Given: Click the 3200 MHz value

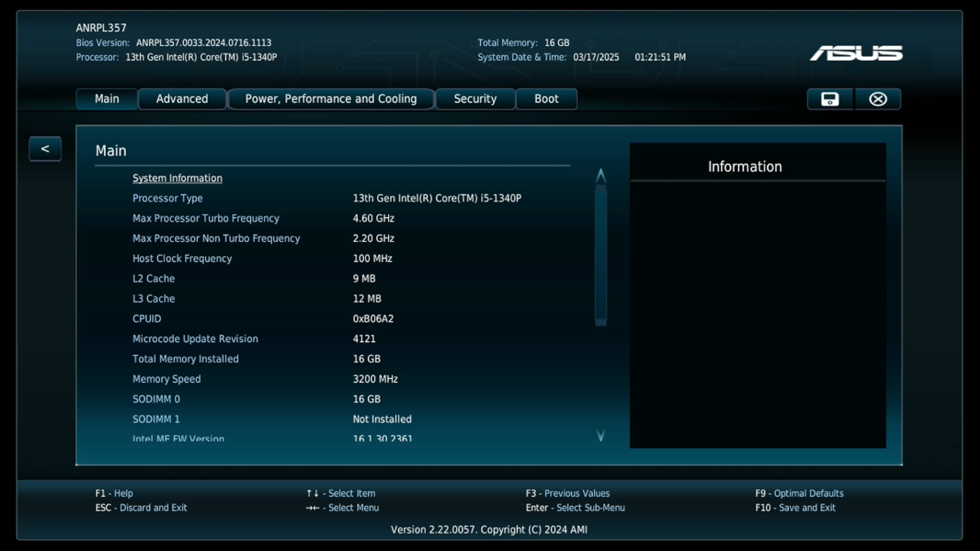Looking at the screenshot, I should (x=375, y=379).
